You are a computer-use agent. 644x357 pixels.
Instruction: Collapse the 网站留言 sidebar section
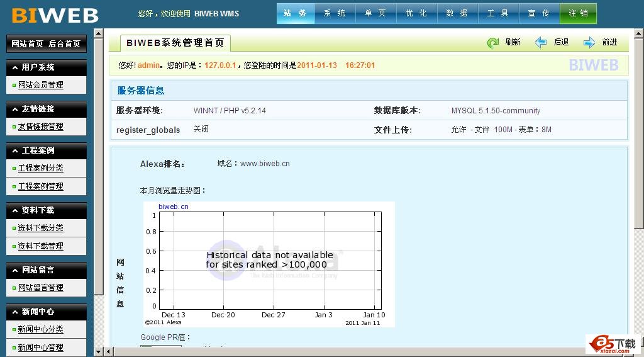tap(46, 270)
